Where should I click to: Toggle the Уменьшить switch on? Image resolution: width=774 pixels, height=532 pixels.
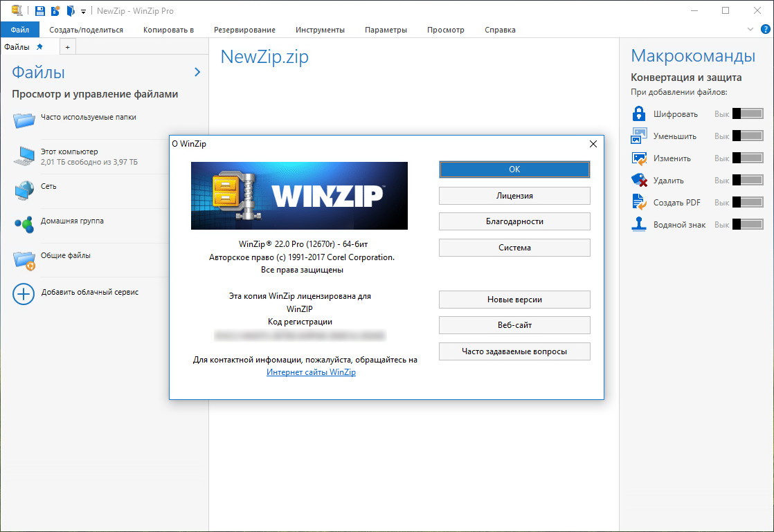click(x=748, y=136)
